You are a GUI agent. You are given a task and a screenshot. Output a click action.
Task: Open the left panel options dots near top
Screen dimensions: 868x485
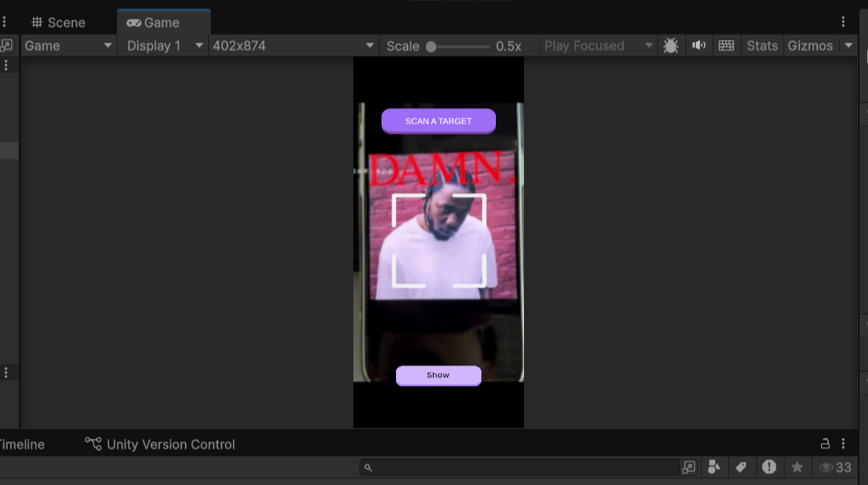pos(4,21)
